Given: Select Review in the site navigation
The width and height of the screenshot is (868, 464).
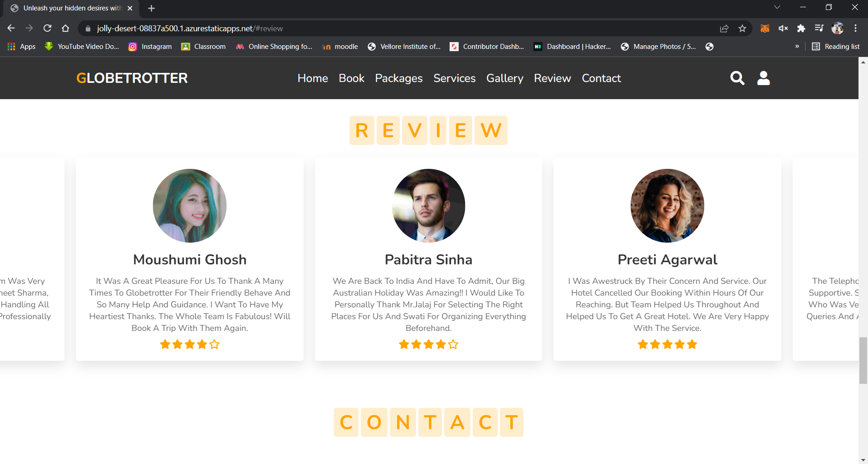Looking at the screenshot, I should [552, 78].
